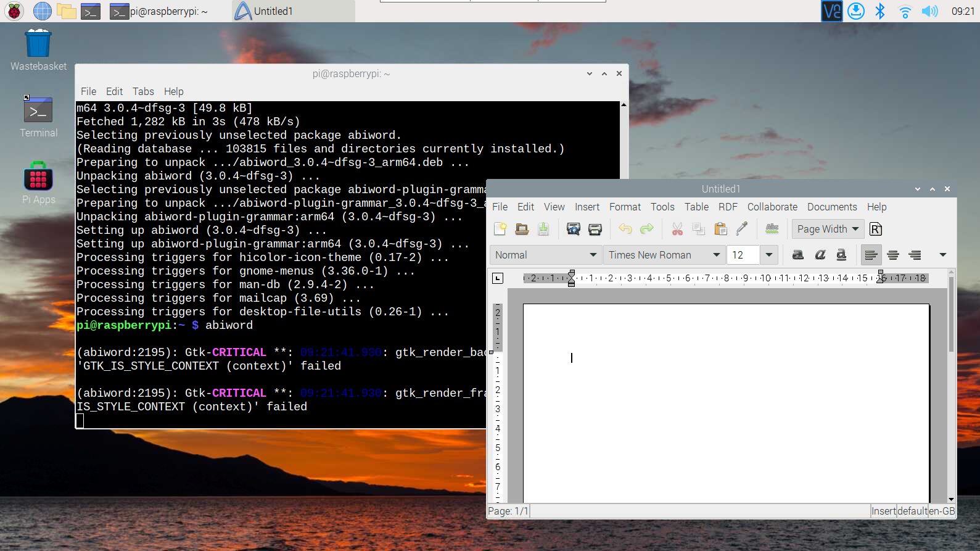Open the Normal paragraph style dropdown
The image size is (980, 551).
click(546, 255)
